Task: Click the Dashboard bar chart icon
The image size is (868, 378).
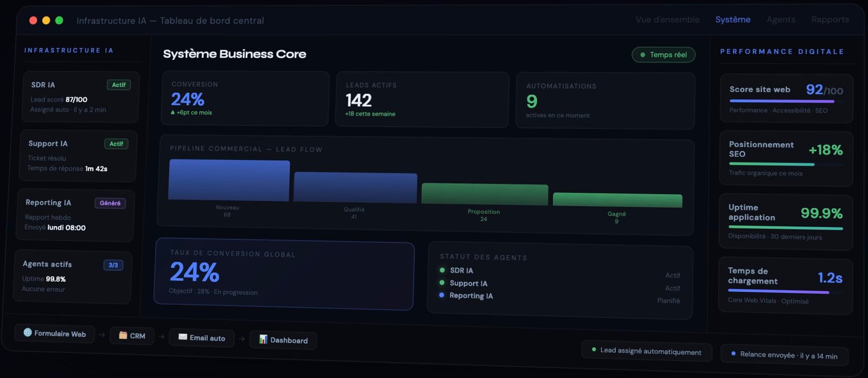Action: (263, 339)
